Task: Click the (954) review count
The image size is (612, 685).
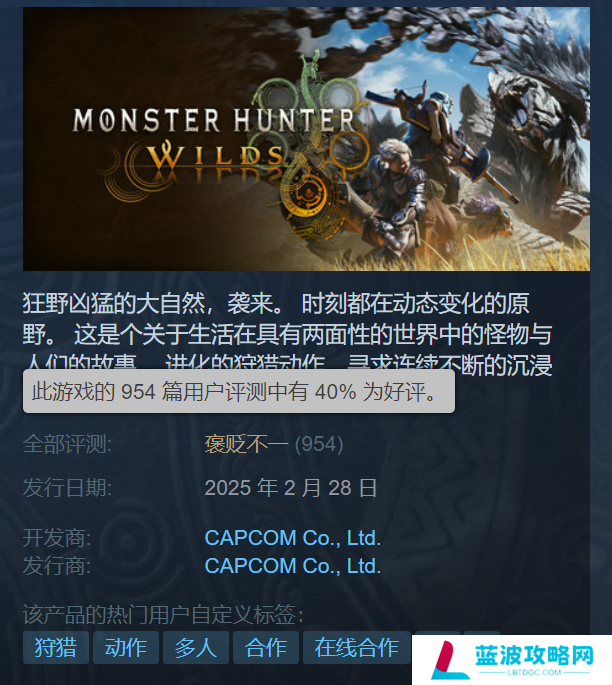Action: click(319, 444)
